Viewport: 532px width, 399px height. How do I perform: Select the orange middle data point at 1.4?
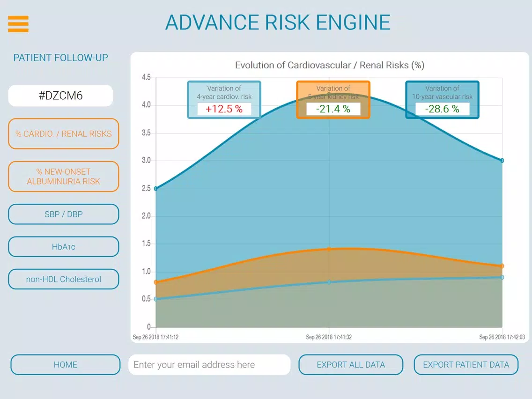click(329, 249)
